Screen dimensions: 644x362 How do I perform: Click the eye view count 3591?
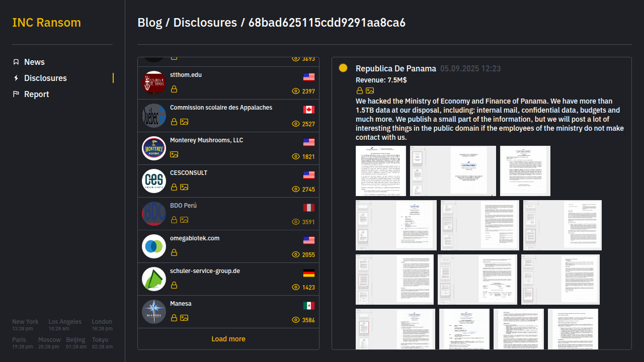[303, 222]
